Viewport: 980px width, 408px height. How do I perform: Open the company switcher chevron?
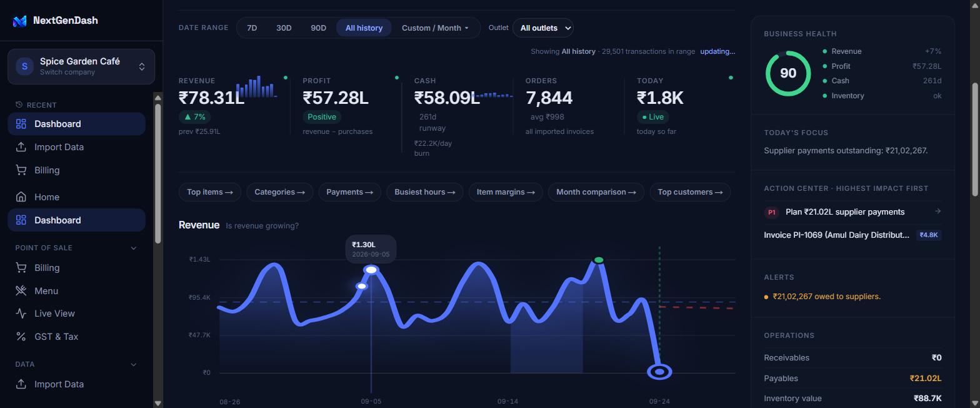click(x=142, y=66)
